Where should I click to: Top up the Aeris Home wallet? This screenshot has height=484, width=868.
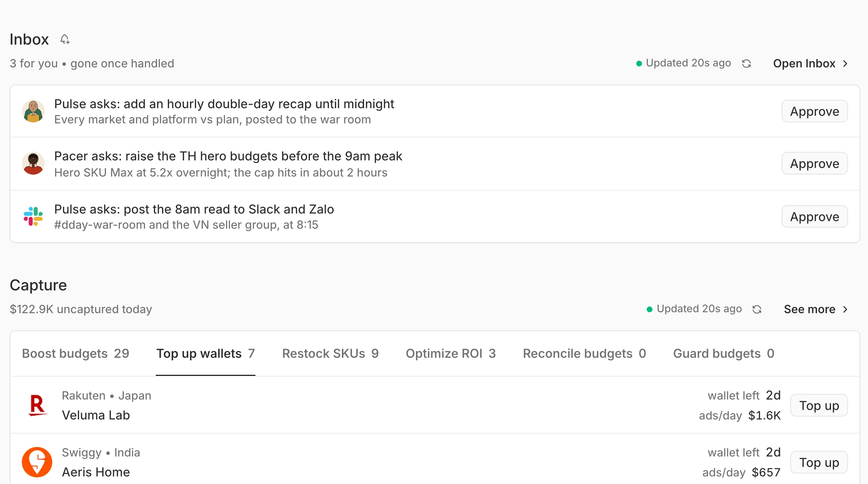click(x=819, y=462)
